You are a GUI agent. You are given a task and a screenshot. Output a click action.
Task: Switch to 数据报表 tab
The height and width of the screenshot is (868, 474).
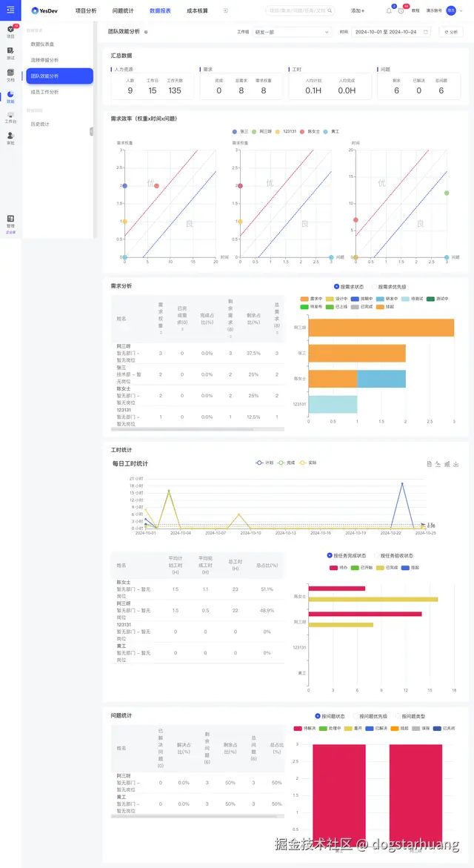tap(161, 10)
